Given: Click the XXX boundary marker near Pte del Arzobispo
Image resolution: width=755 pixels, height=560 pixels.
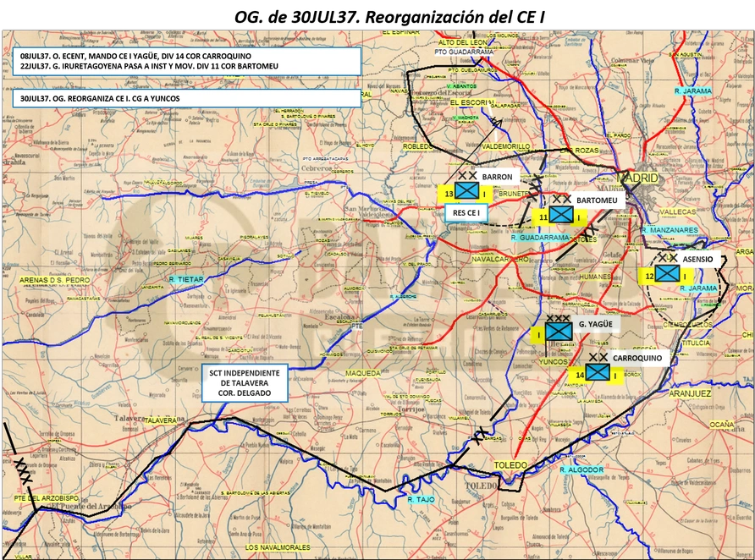Looking at the screenshot, I should coord(22,471).
